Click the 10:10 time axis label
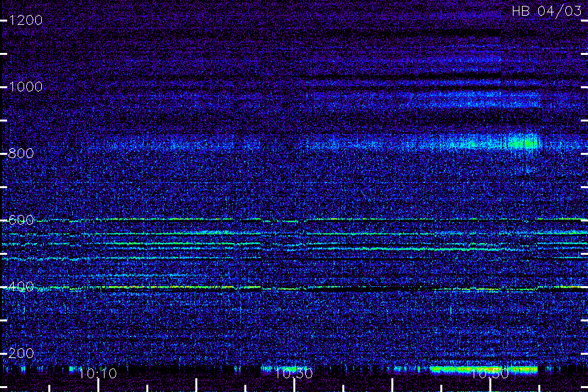 (x=98, y=373)
